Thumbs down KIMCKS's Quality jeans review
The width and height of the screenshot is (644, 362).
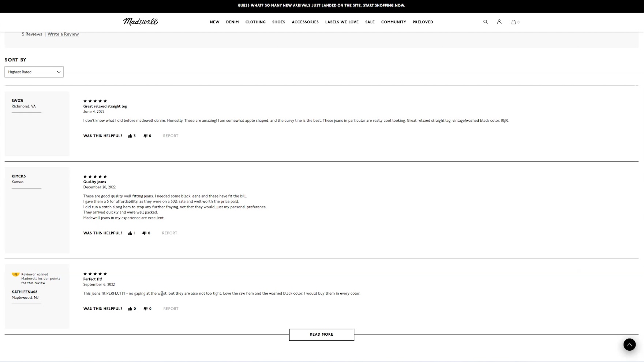(144, 233)
